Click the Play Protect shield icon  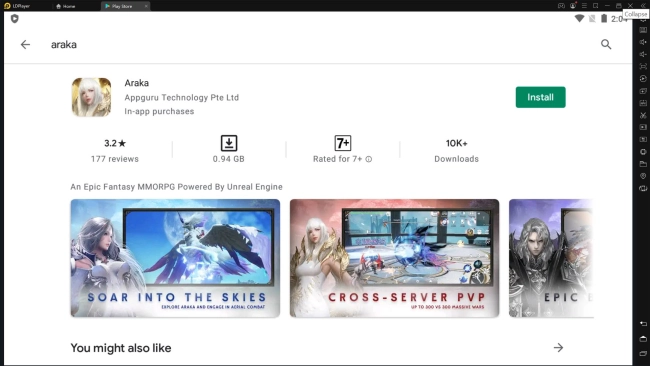(x=15, y=19)
